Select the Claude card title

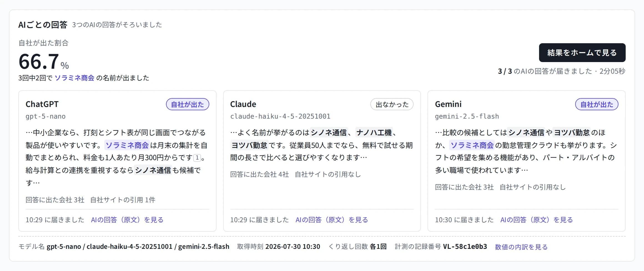243,104
